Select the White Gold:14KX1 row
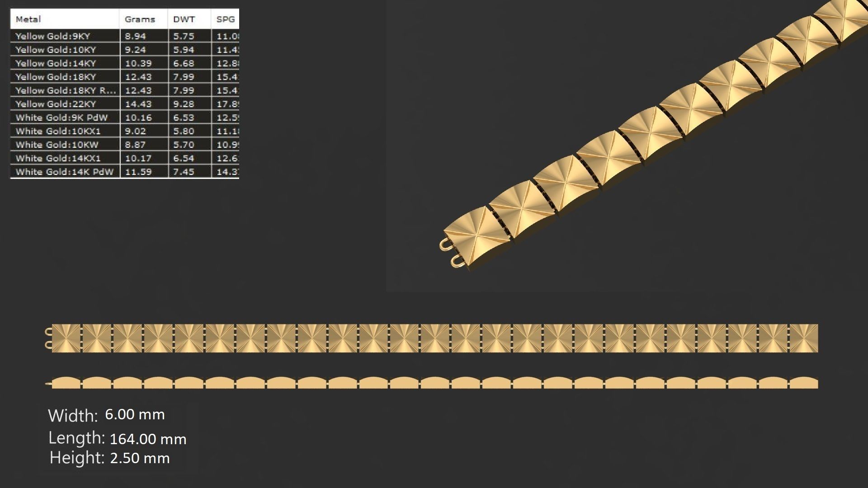The width and height of the screenshot is (868, 488). tap(125, 158)
